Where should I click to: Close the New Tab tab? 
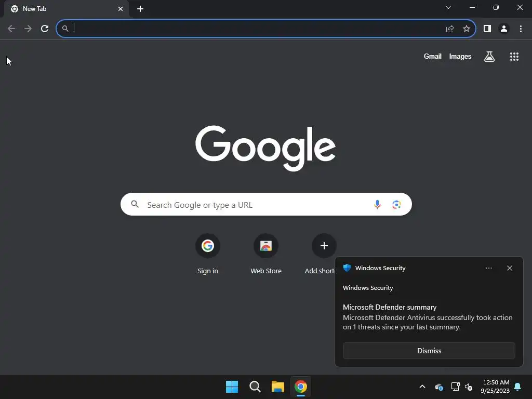click(x=121, y=9)
